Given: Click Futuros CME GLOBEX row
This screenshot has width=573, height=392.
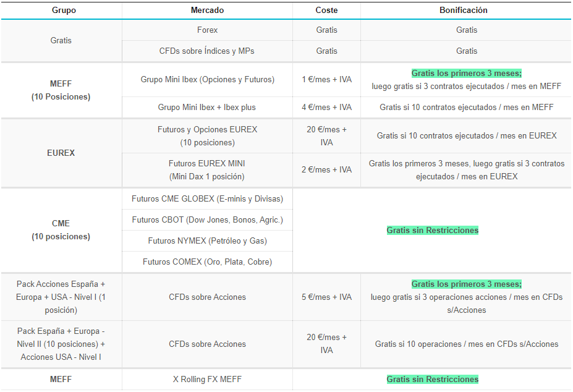Looking at the screenshot, I should tap(207, 198).
